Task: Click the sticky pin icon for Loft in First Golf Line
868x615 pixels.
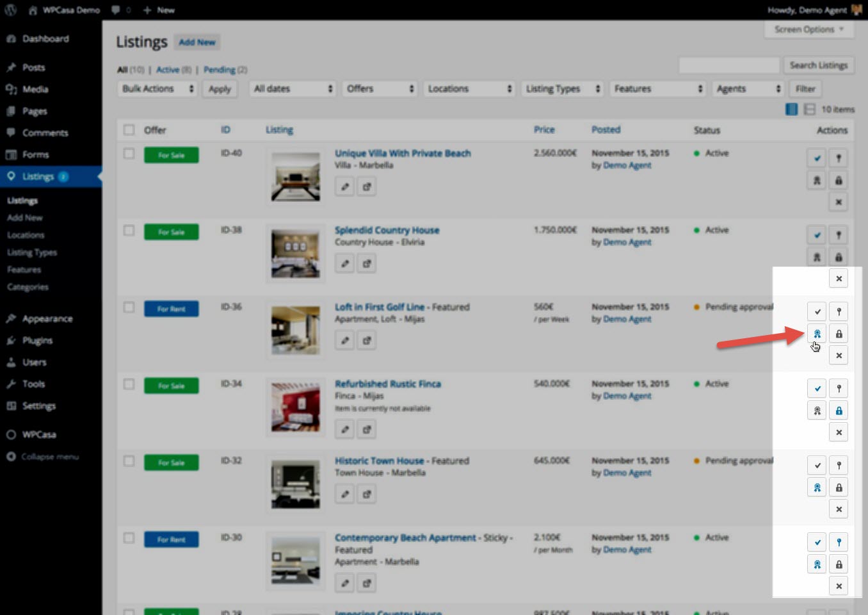Action: coord(839,311)
